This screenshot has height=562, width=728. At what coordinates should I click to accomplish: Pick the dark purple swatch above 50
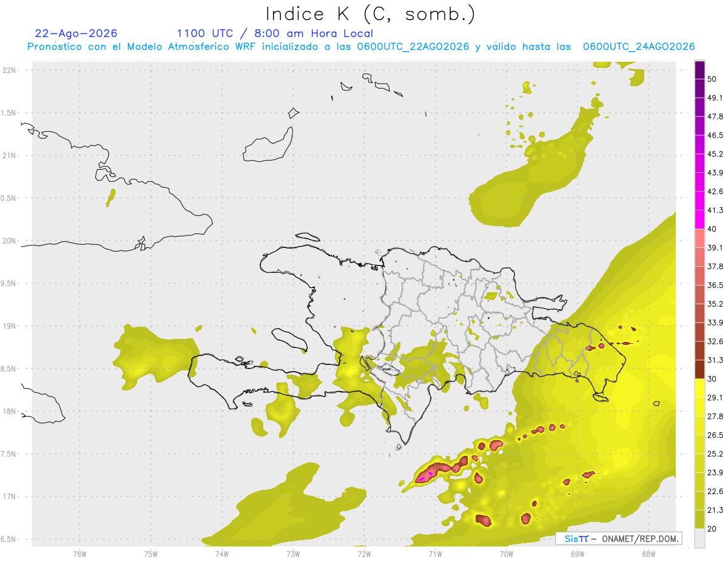pyautogui.click(x=700, y=70)
